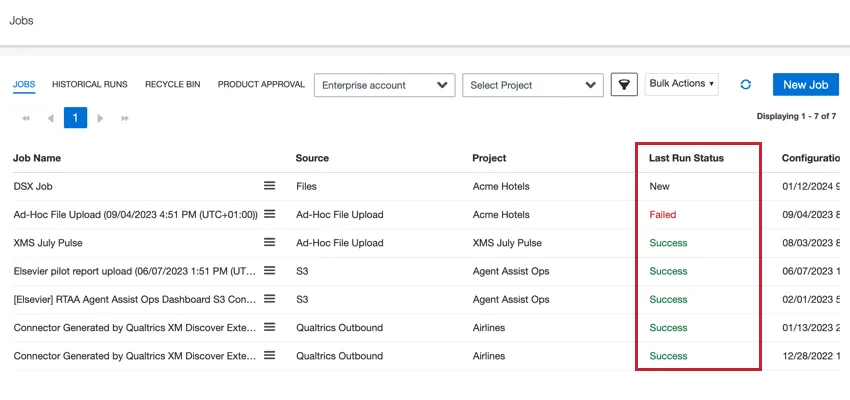Go to the first page arrow

pos(25,118)
